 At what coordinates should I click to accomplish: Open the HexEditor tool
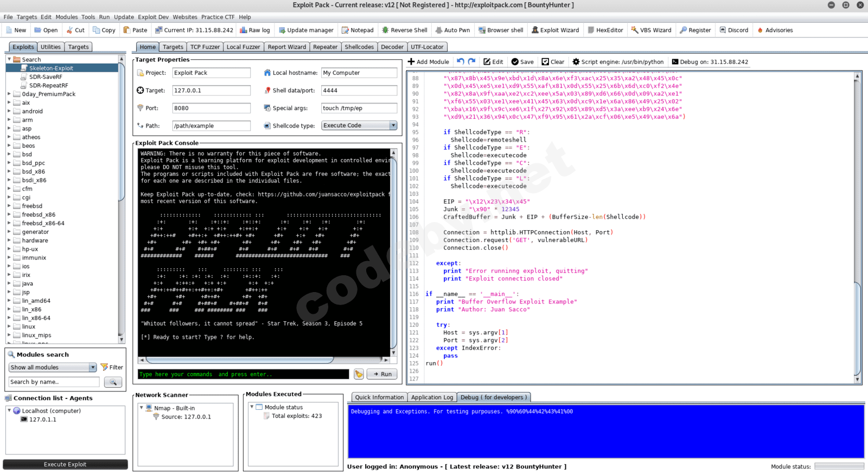click(x=605, y=30)
